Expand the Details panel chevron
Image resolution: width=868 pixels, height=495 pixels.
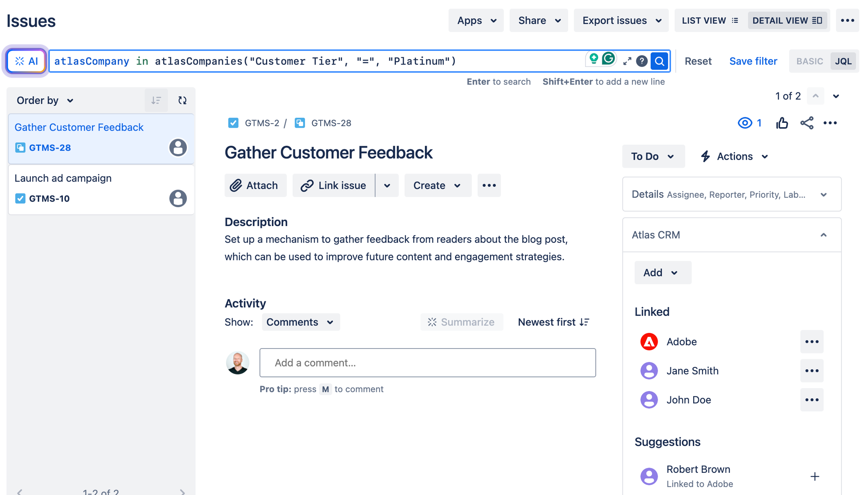click(824, 195)
